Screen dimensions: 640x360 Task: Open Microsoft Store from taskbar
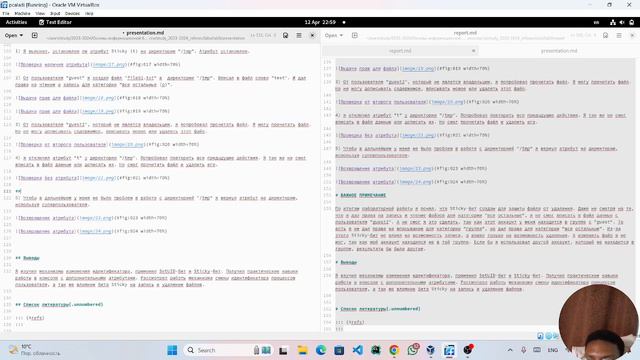coord(339,350)
